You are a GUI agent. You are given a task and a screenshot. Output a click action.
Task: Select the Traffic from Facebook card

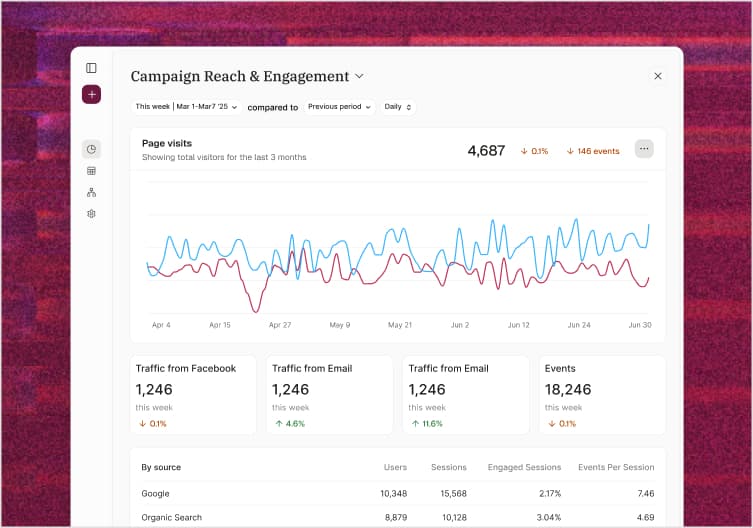click(193, 395)
